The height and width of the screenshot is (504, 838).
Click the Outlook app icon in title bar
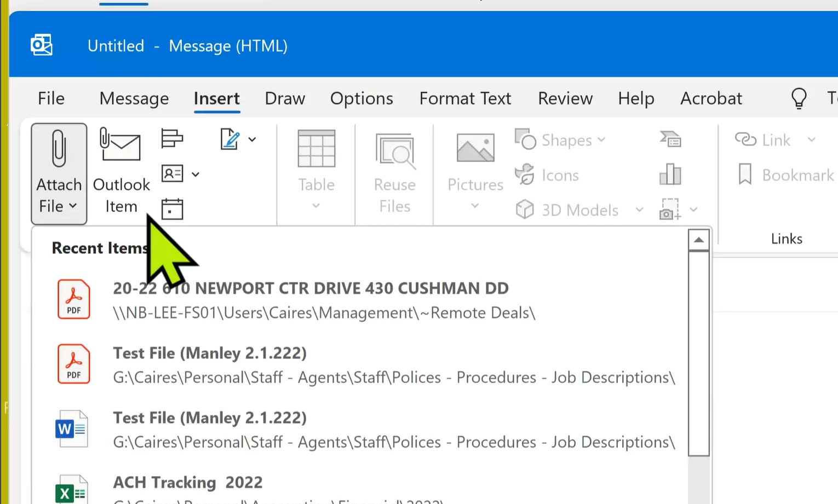(x=42, y=45)
